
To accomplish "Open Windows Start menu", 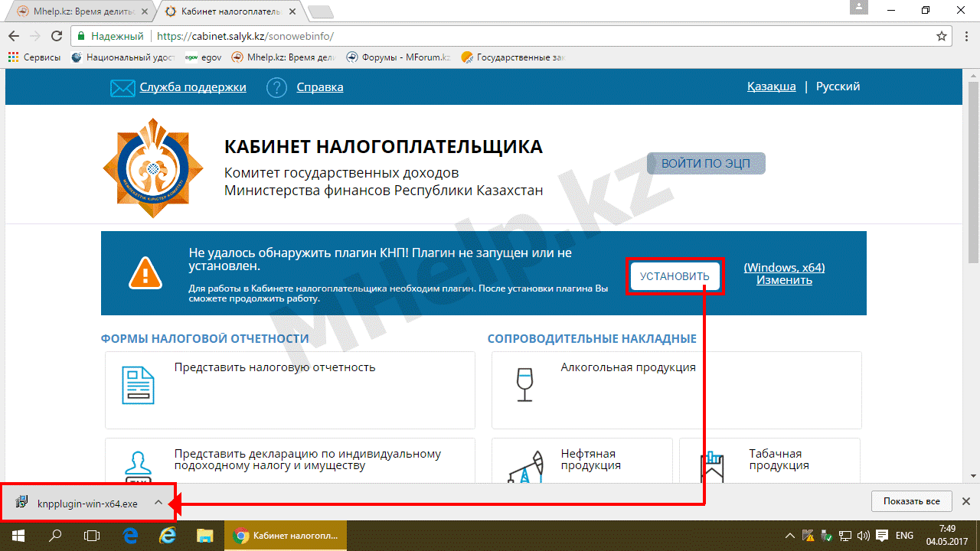I will click(x=18, y=536).
